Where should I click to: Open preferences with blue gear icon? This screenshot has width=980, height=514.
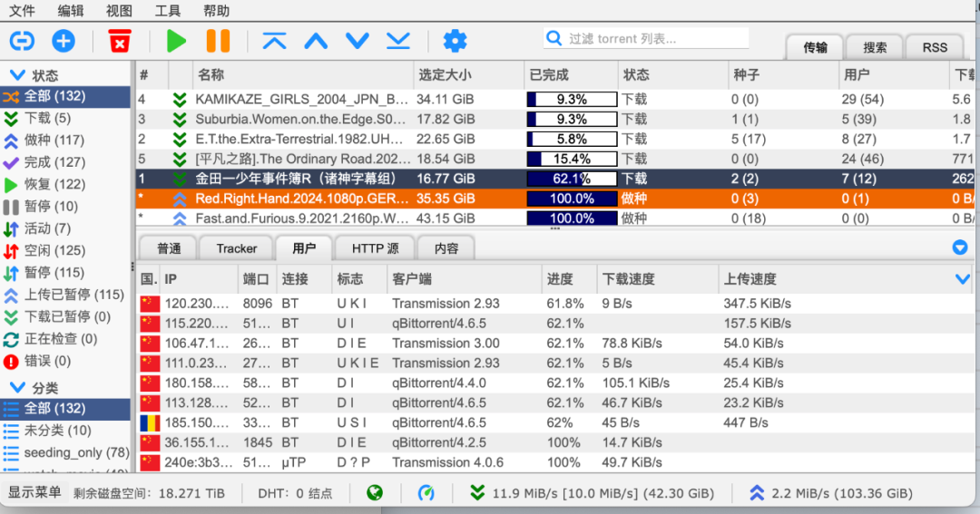[455, 41]
